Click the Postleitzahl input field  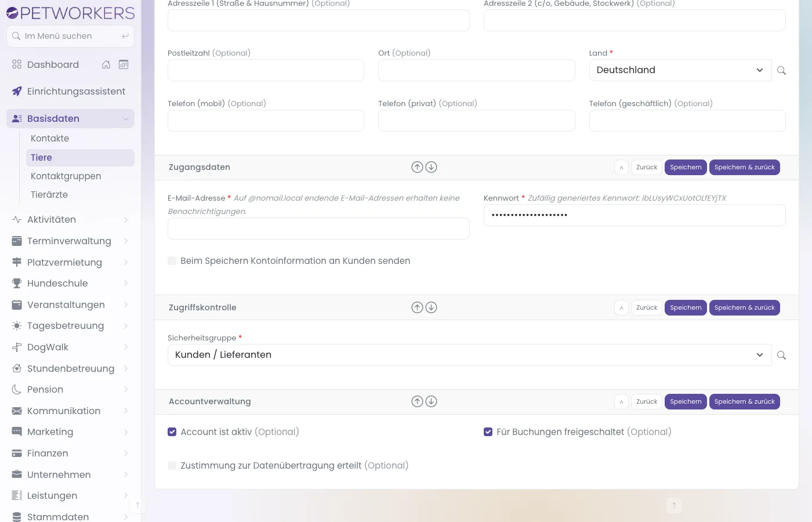pos(266,70)
